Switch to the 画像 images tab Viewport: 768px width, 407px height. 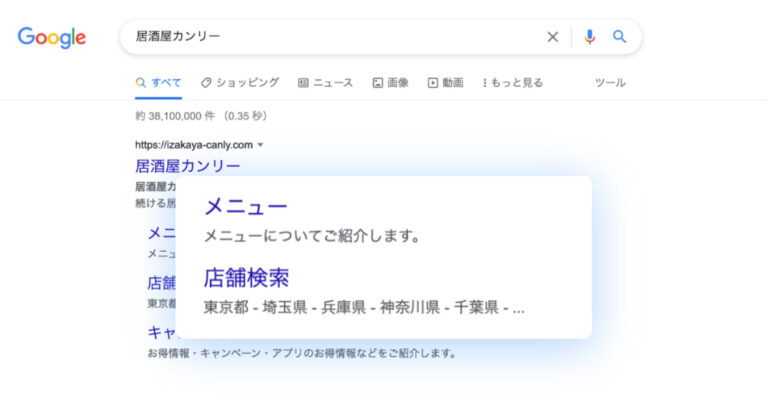coord(390,83)
